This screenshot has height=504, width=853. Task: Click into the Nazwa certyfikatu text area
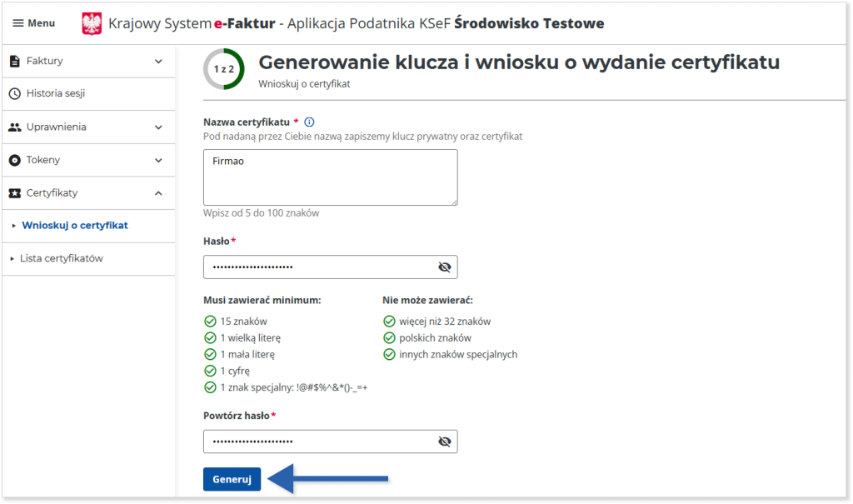(330, 177)
